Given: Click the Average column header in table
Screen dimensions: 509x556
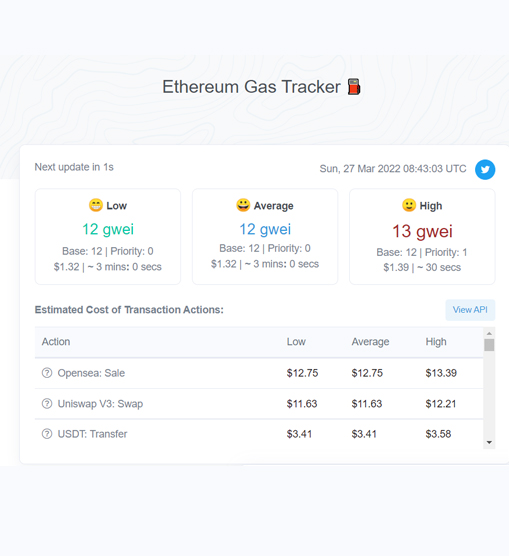Looking at the screenshot, I should pos(370,342).
